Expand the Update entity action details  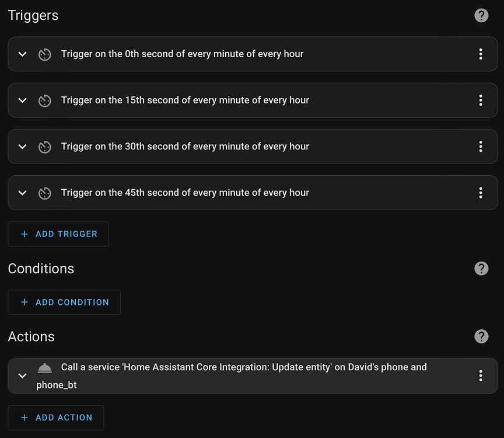pyautogui.click(x=22, y=376)
